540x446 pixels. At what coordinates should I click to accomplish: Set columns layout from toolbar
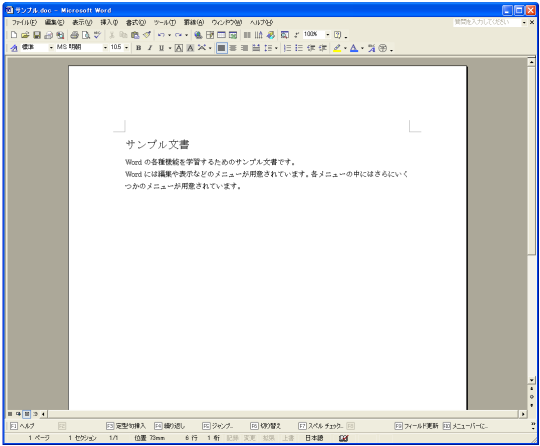(247, 35)
